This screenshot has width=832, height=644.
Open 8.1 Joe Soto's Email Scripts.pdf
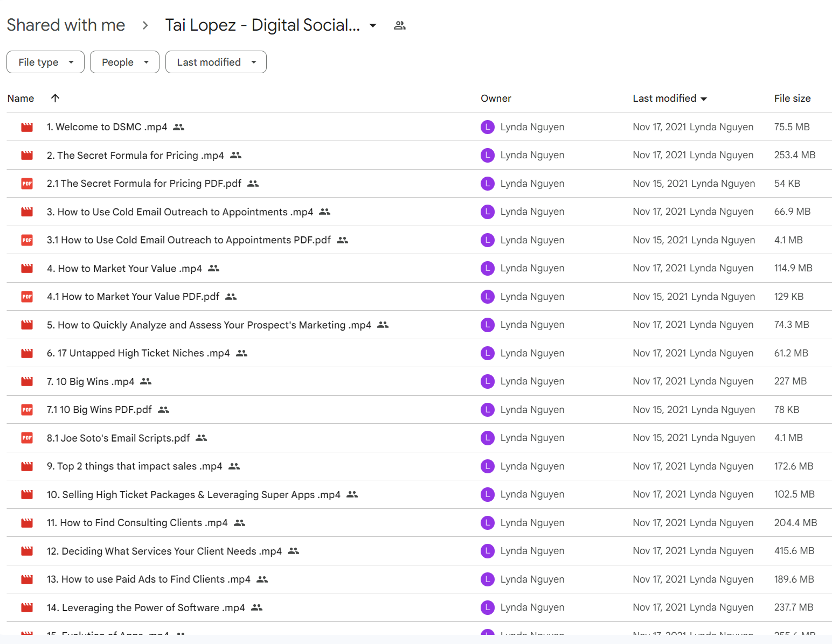coord(119,438)
